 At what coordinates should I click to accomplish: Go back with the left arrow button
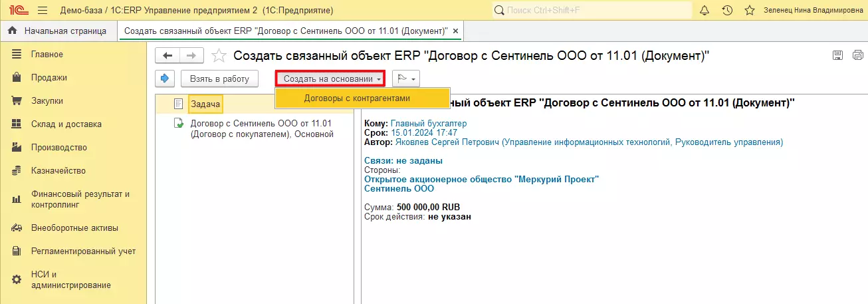pos(167,56)
